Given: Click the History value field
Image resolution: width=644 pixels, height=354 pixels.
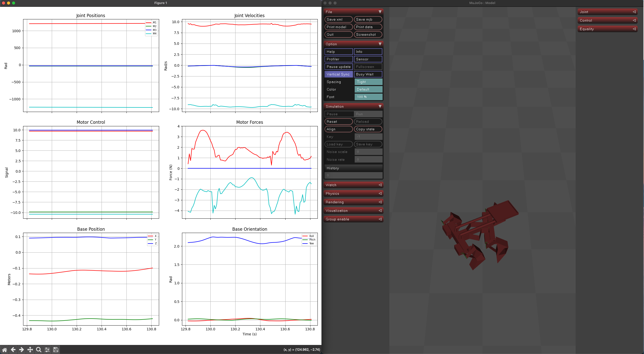Looking at the screenshot, I should [353, 175].
